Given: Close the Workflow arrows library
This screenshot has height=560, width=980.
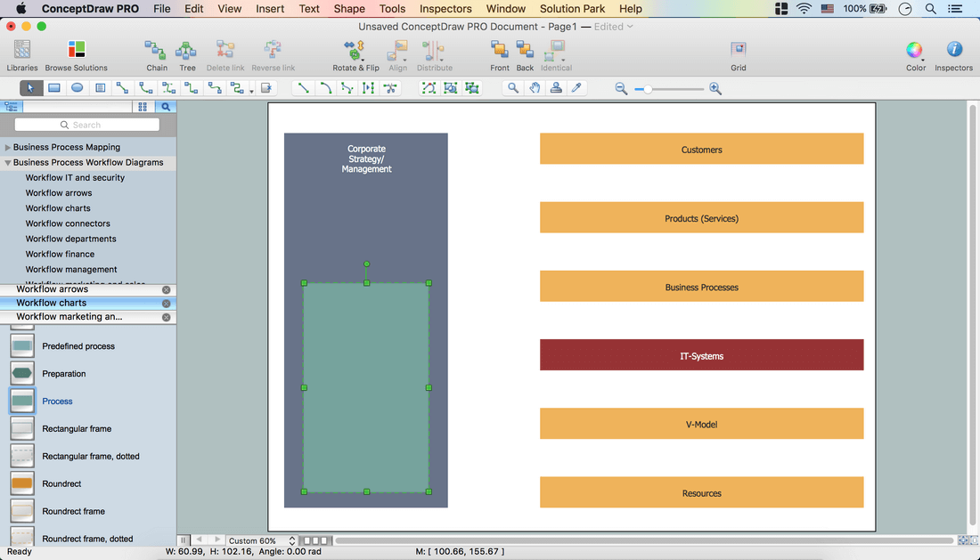Looking at the screenshot, I should 166,290.
